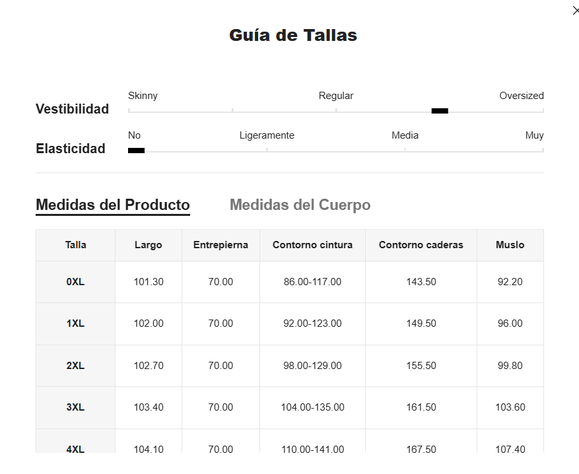Select the 0XL size row label
The image size is (579, 474).
(x=75, y=282)
